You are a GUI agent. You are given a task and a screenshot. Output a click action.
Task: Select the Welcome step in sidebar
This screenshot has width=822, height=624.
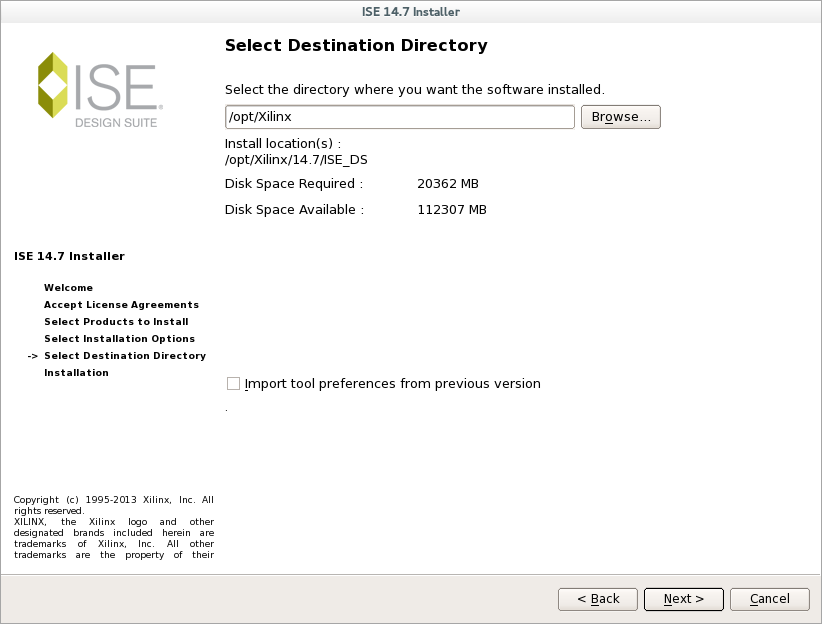pyautogui.click(x=68, y=288)
